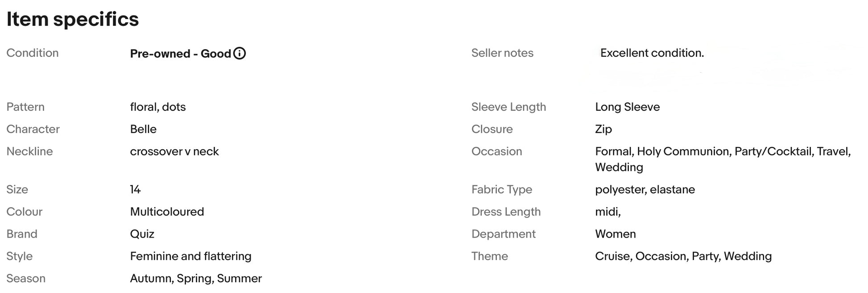
Task: Click the Autumn, Spring, Summer season value
Action: pos(196,279)
